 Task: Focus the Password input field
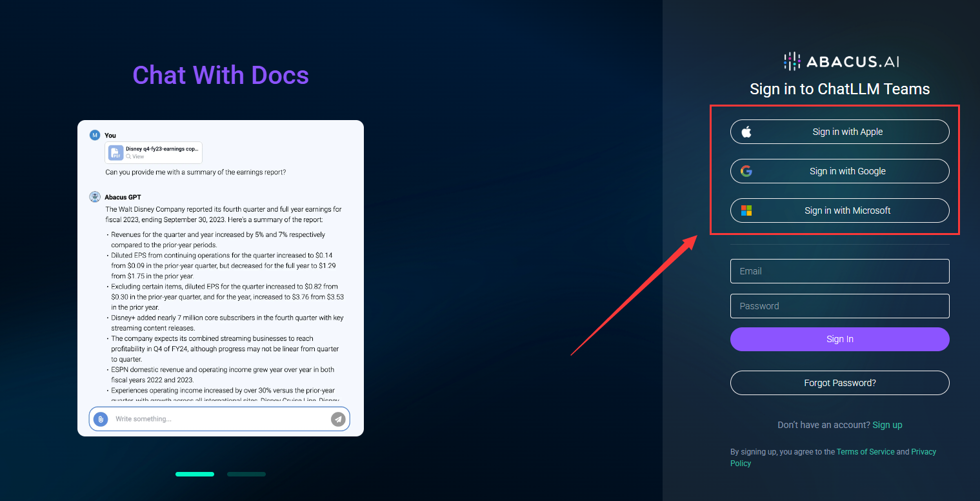coord(840,306)
